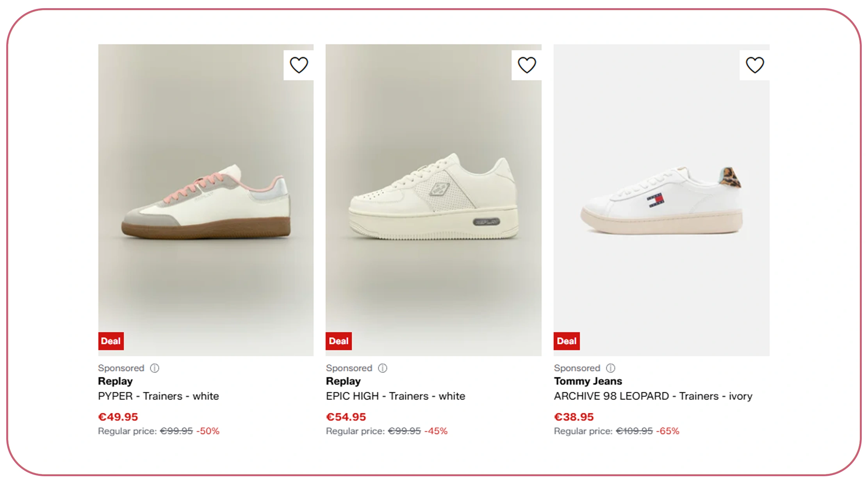Click the Deal badge on Tommy Jeans trainers

tap(567, 341)
